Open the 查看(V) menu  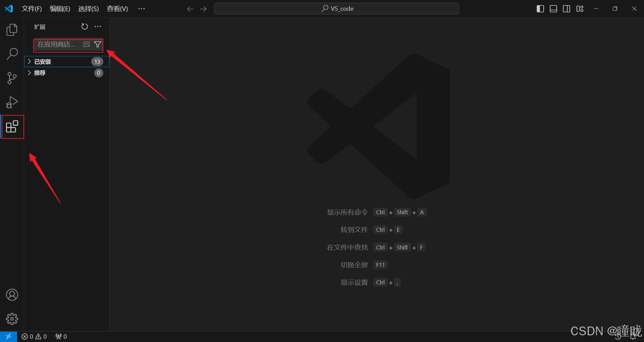[117, 9]
